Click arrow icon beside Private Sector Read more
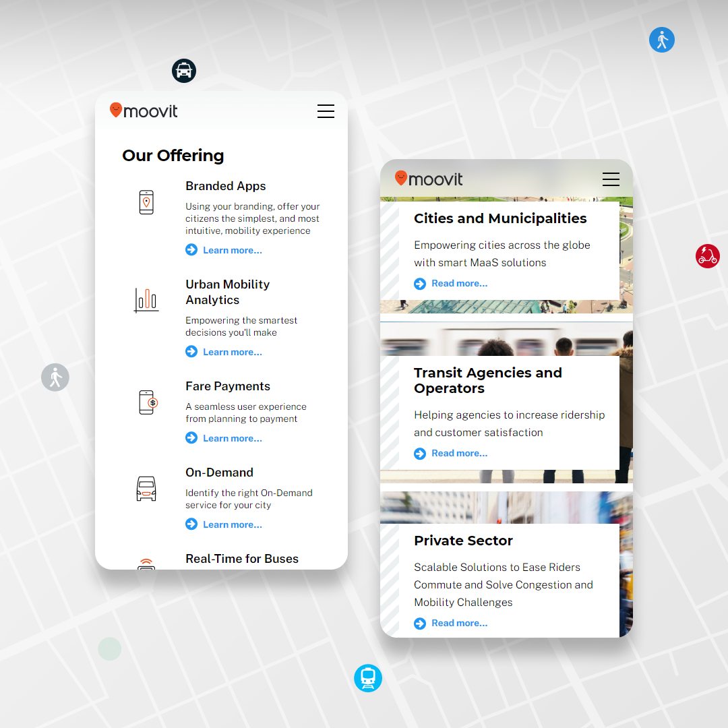728x728 pixels. (420, 624)
